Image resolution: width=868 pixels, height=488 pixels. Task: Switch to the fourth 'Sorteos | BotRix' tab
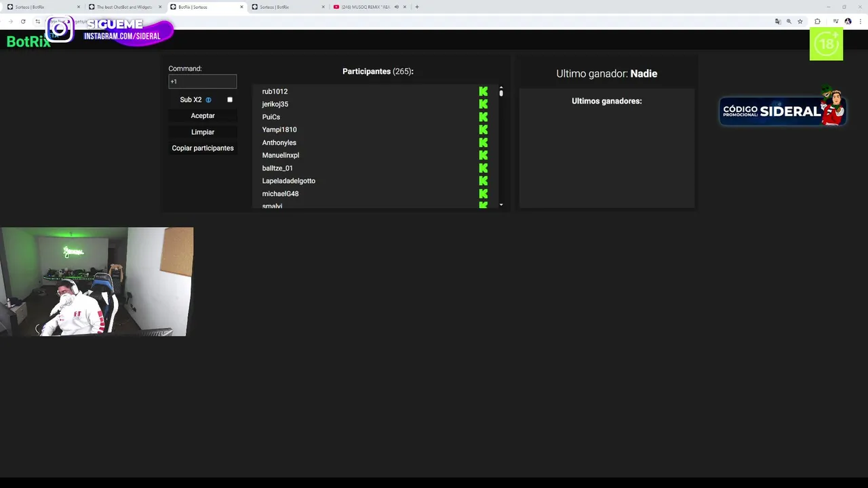coord(287,7)
